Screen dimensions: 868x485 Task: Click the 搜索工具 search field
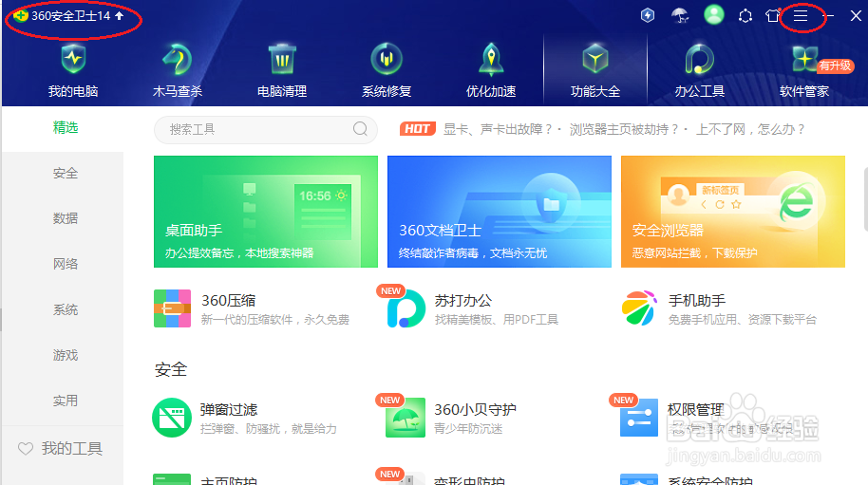click(266, 129)
